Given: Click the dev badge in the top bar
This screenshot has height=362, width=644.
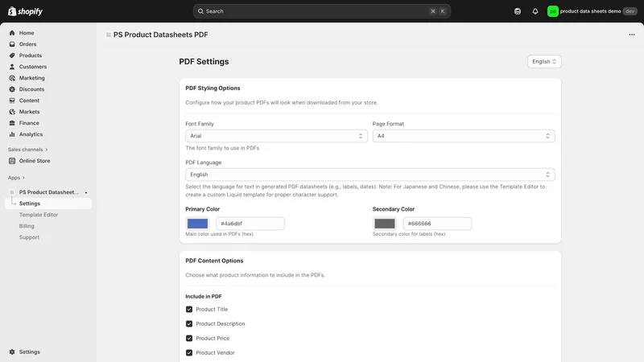Looking at the screenshot, I should click(x=630, y=11).
